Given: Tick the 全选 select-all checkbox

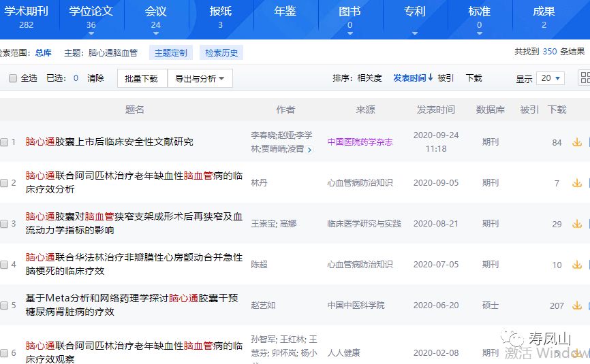Looking at the screenshot, I should (x=13, y=78).
